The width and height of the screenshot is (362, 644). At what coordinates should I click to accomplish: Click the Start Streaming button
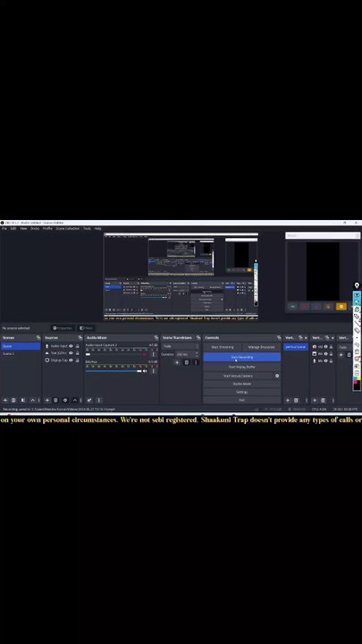[222, 347]
